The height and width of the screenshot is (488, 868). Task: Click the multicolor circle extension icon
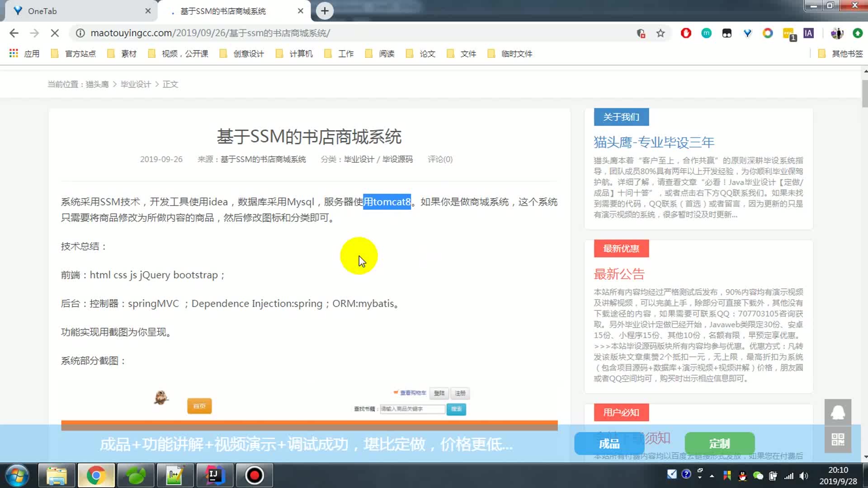pyautogui.click(x=768, y=33)
